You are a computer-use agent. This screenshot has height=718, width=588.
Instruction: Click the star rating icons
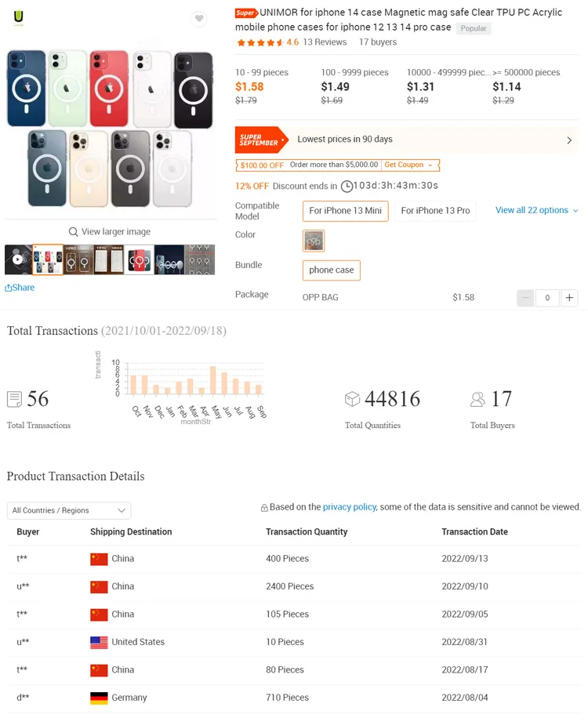[260, 42]
